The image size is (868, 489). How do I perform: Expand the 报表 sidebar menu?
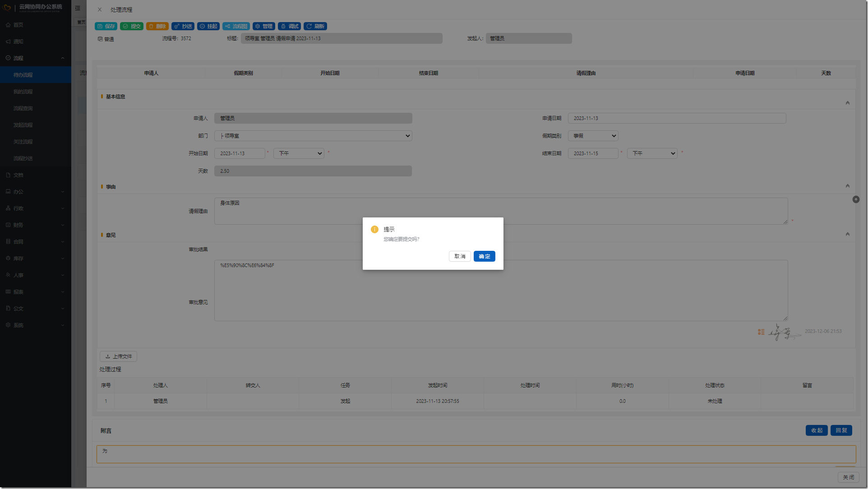(36, 292)
